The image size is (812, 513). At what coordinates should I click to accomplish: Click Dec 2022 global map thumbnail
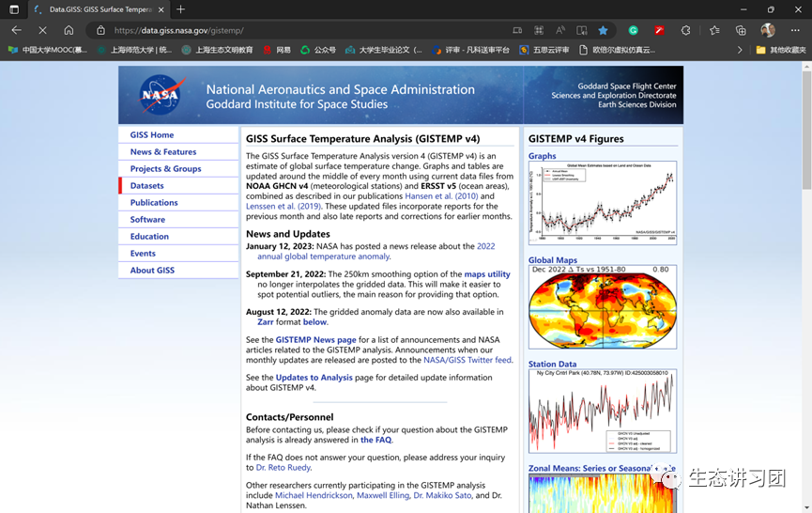[x=603, y=306]
